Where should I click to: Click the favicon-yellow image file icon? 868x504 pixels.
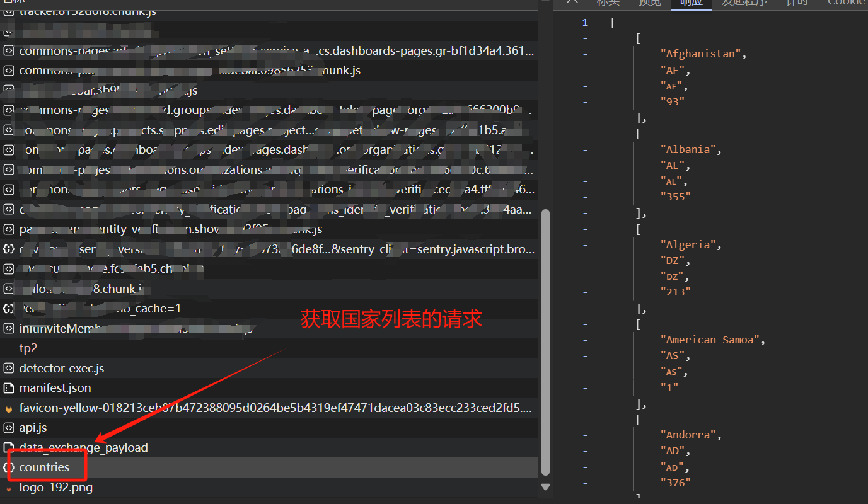(9, 409)
